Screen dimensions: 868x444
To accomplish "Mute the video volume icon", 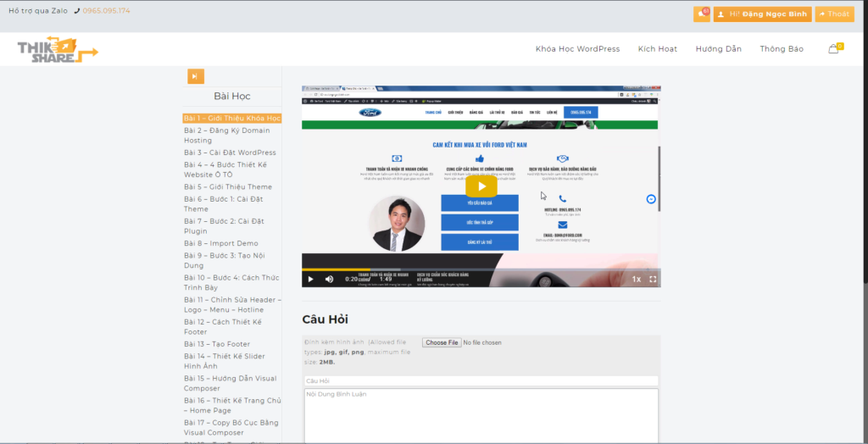I will (329, 279).
